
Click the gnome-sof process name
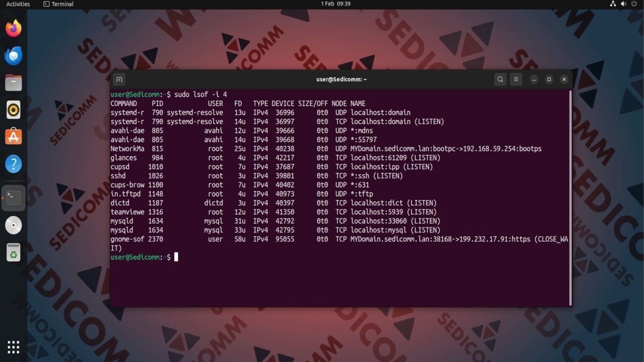(x=127, y=239)
